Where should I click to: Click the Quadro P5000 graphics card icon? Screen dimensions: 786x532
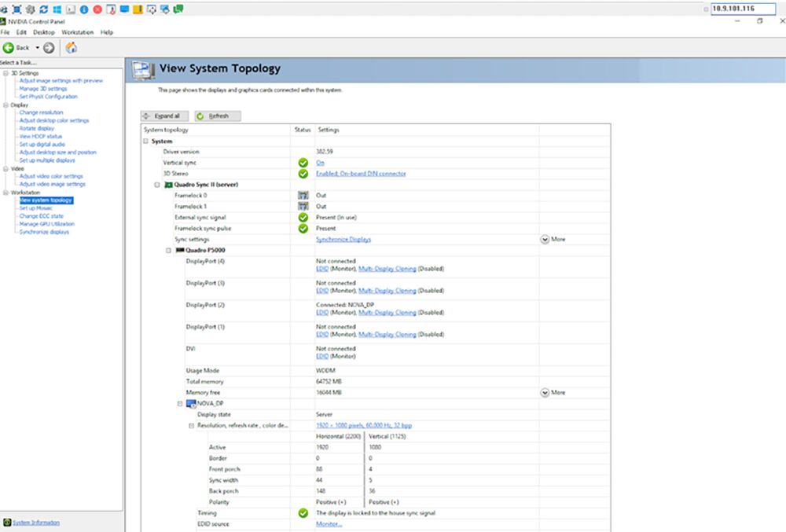pyautogui.click(x=180, y=250)
